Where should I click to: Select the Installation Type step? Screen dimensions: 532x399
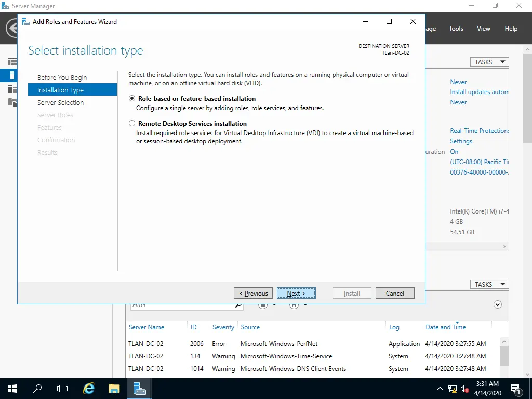click(72, 90)
